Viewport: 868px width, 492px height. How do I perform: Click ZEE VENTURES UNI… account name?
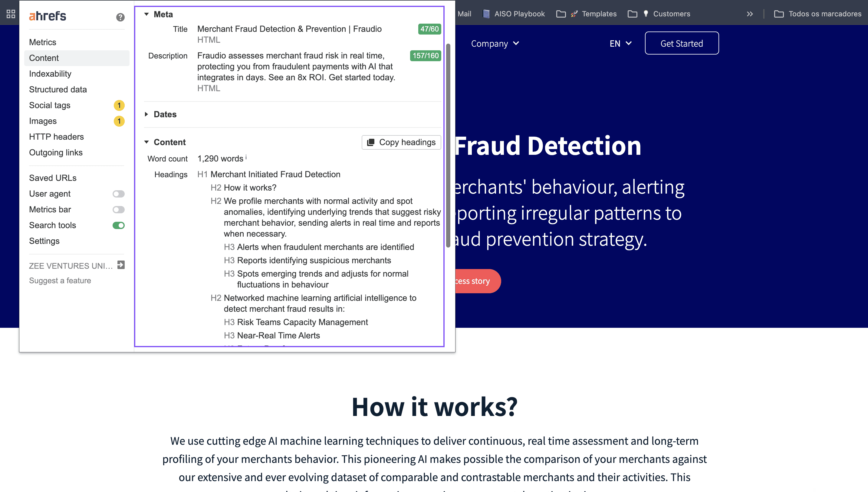pos(71,266)
